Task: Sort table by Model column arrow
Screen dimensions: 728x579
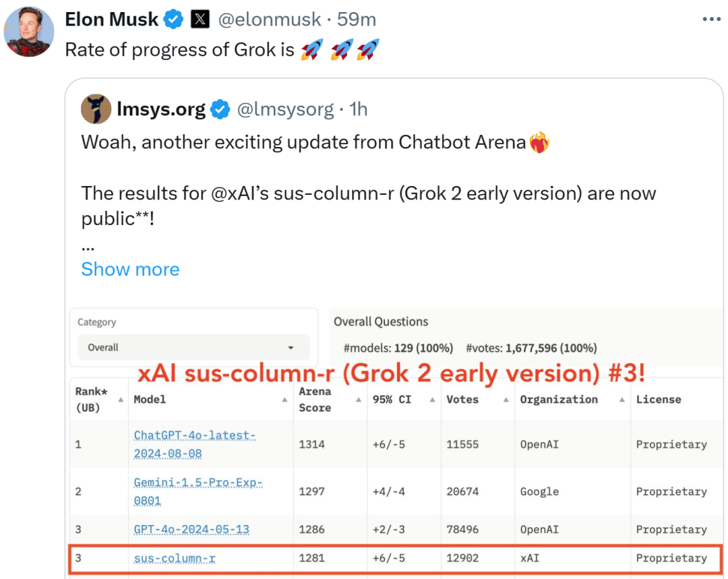Action: (284, 400)
